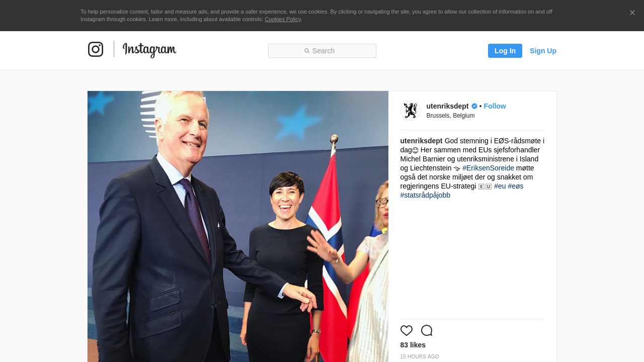Open the #EriksenSoreide hashtag
Image resolution: width=644 pixels, height=362 pixels.
[488, 168]
